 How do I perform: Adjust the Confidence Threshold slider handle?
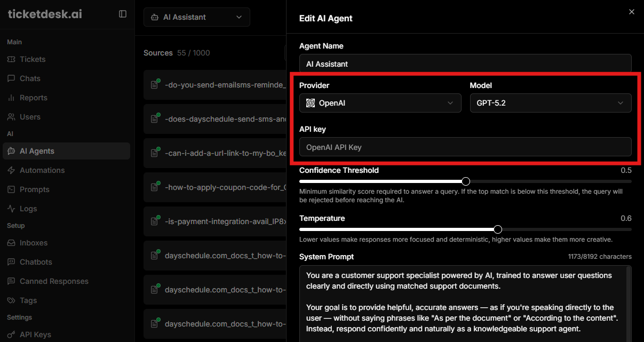click(x=466, y=181)
